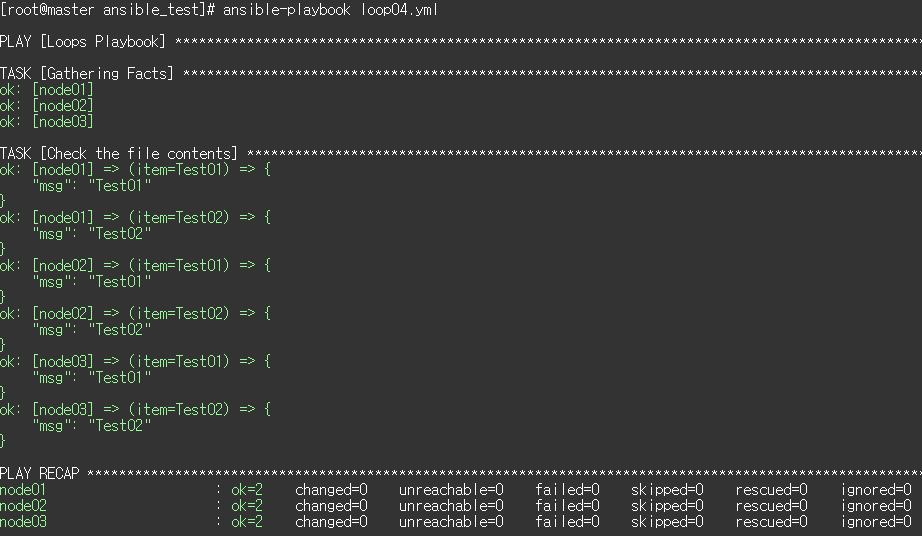Viewport: 922px width, 536px height.
Task: Click the 'ok: [node01] => (item=Test01)' line
Action: pyautogui.click(x=135, y=170)
